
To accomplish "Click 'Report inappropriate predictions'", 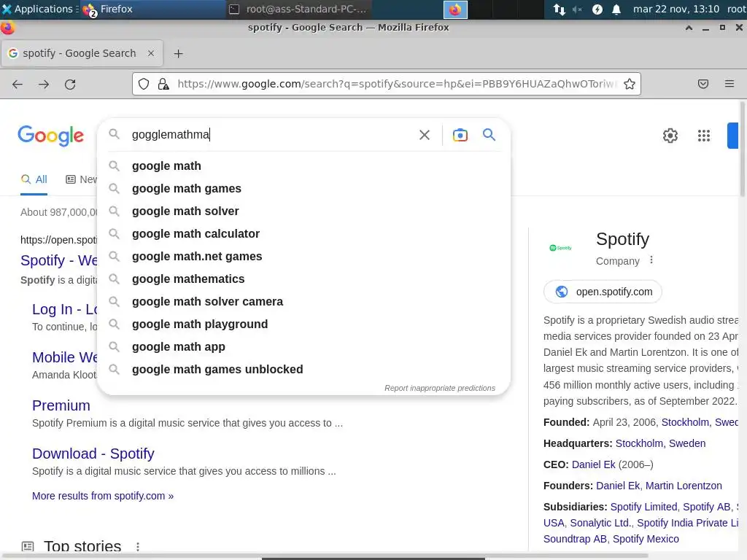I will [440, 388].
